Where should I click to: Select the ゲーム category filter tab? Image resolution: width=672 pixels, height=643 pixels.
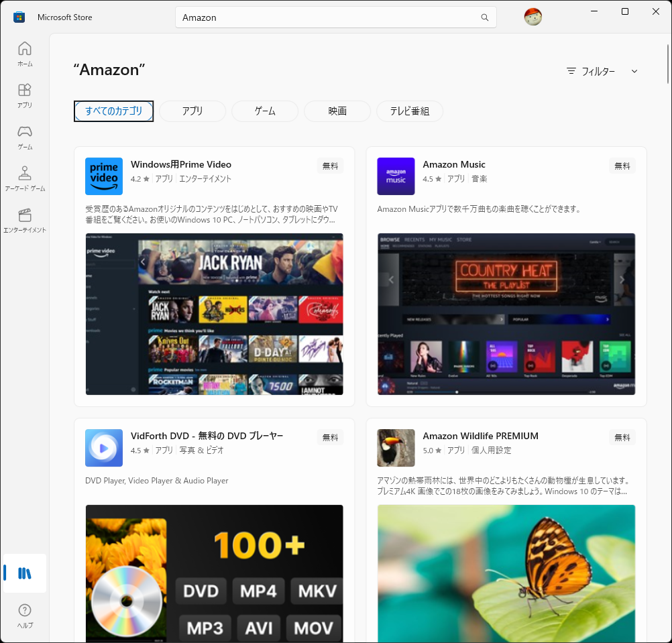coord(265,111)
